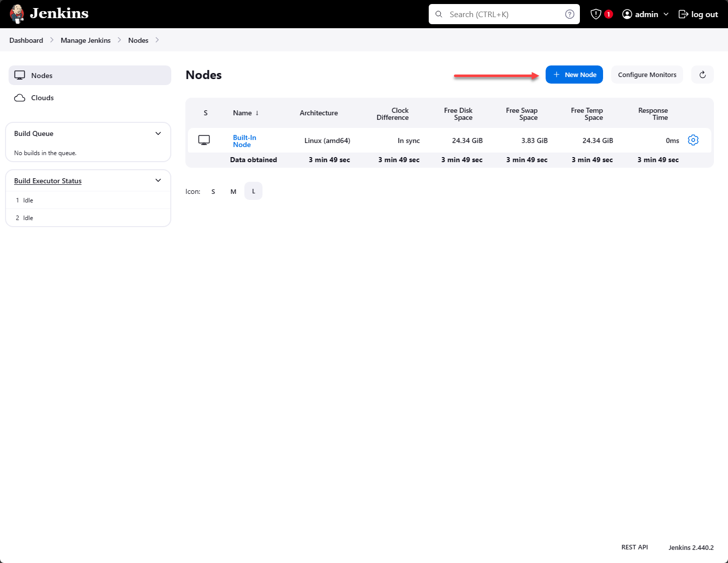Click executor 1 Idle row
This screenshot has width=728, height=563.
pos(88,200)
